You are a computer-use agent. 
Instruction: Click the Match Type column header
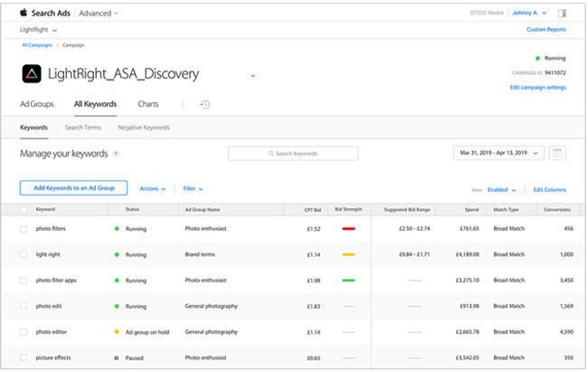pos(506,210)
